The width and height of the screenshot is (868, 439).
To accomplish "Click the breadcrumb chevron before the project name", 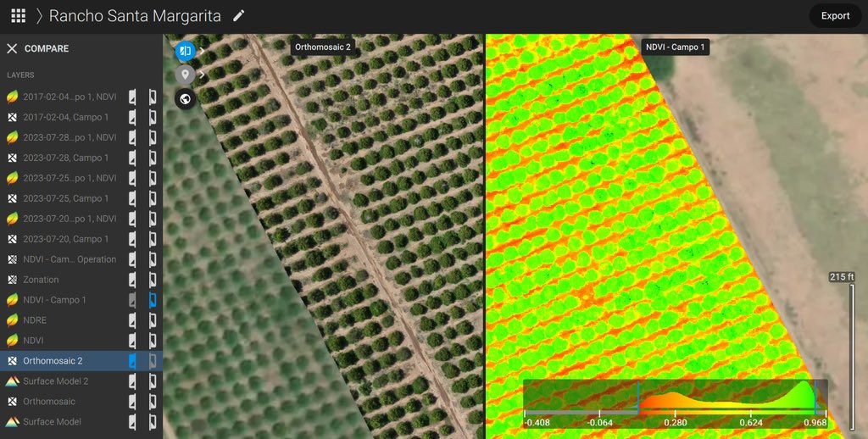I will point(39,16).
